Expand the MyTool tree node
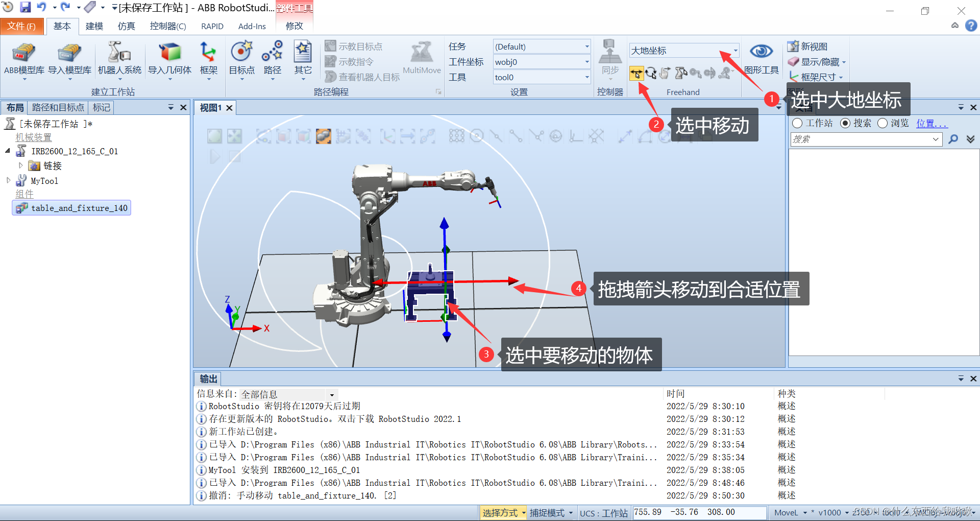The height and width of the screenshot is (521, 980). 8,180
